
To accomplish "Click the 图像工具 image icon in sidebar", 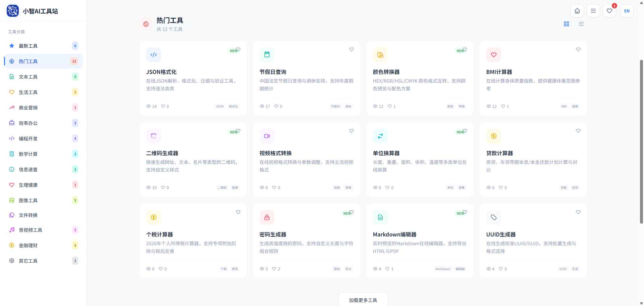I will click(x=12, y=200).
